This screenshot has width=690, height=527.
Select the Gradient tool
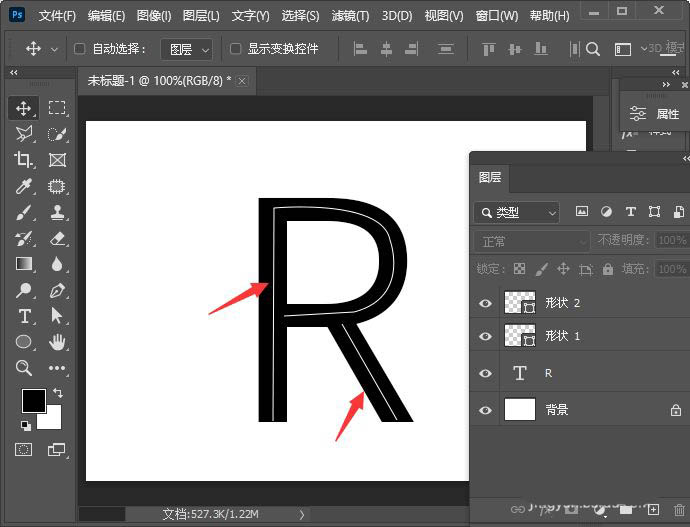(23, 264)
